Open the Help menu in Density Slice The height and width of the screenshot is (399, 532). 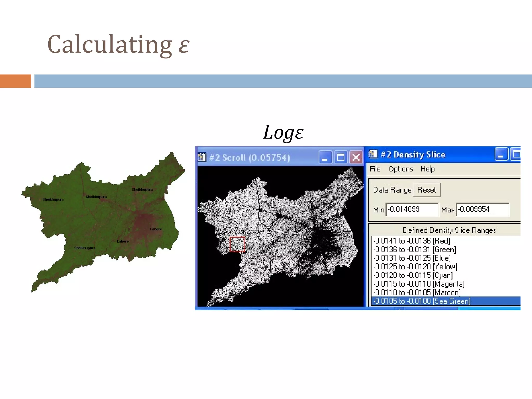[427, 169]
